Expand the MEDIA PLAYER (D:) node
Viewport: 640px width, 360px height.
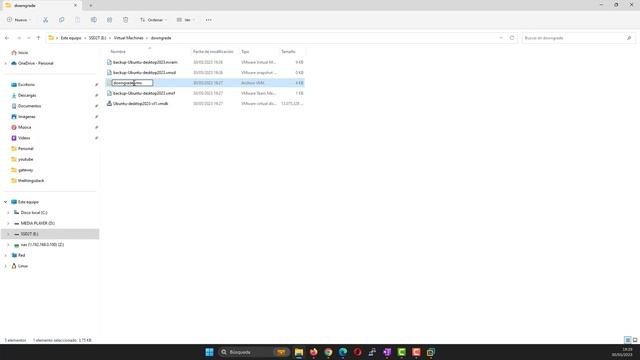[8, 223]
